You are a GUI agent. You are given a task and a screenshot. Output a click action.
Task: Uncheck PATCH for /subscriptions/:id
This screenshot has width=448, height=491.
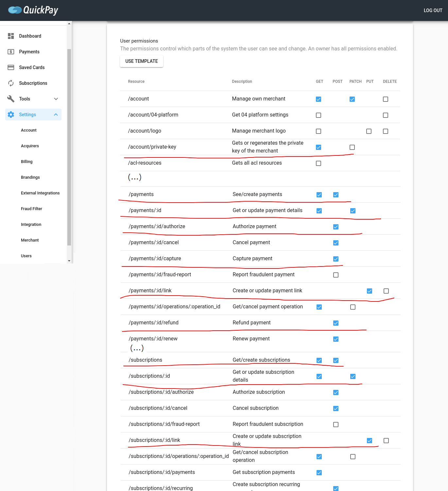point(353,376)
